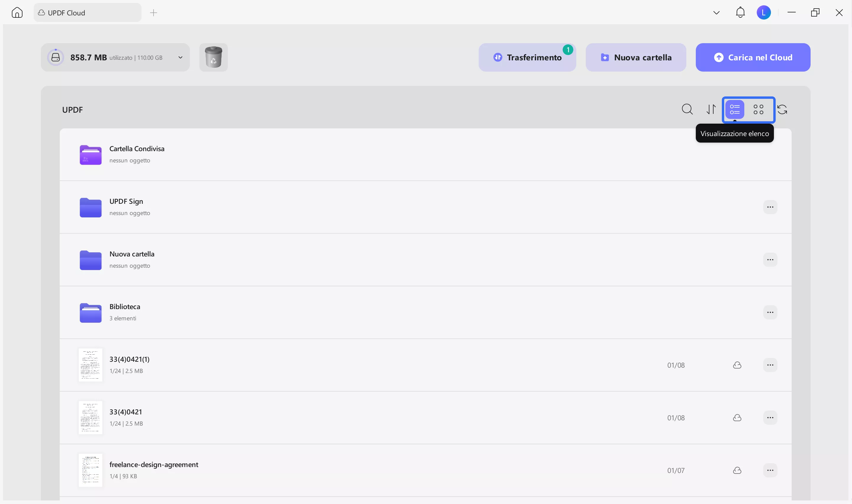Click the user avatar L
852x504 pixels.
pyautogui.click(x=764, y=12)
